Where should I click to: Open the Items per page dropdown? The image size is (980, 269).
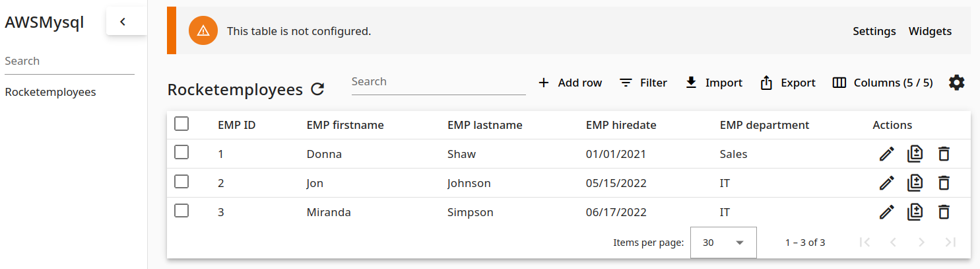pyautogui.click(x=723, y=243)
